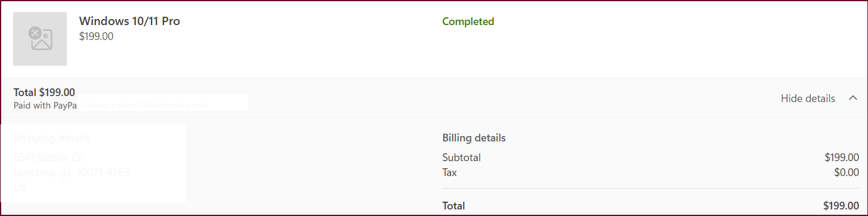Click the Paid with PayPal text

point(45,106)
